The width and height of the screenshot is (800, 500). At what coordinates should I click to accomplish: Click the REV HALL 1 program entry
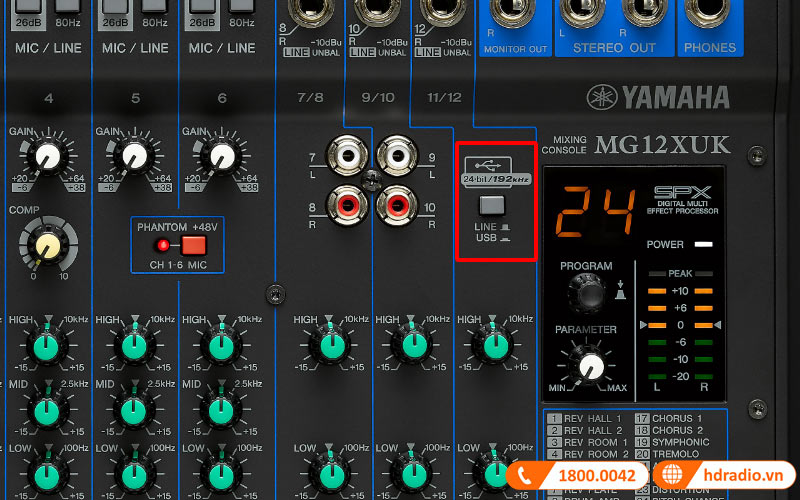pos(585,419)
